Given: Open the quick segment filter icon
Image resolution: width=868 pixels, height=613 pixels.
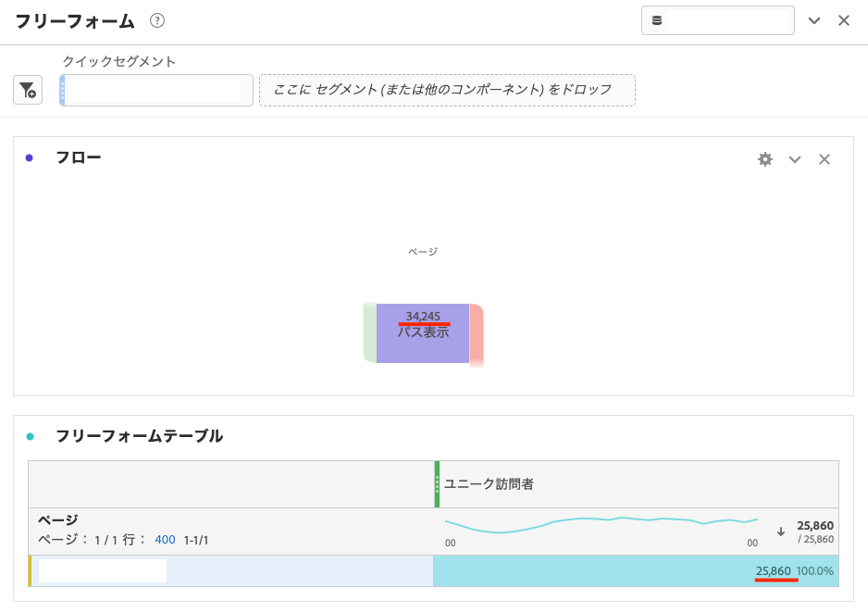Looking at the screenshot, I should [x=28, y=91].
